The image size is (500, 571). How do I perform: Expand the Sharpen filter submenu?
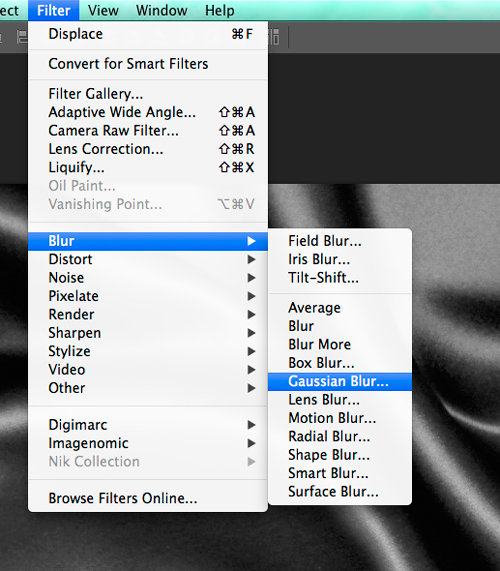[x=148, y=333]
